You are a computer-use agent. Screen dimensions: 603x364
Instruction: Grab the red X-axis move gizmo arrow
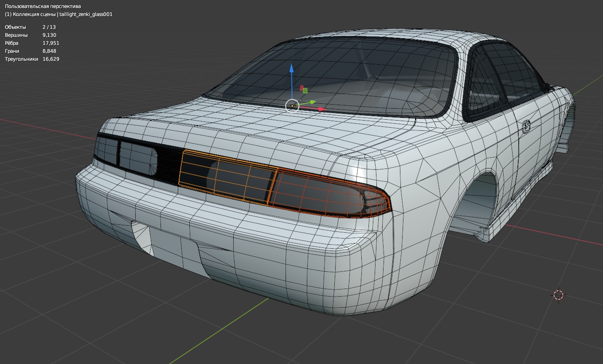[321, 109]
